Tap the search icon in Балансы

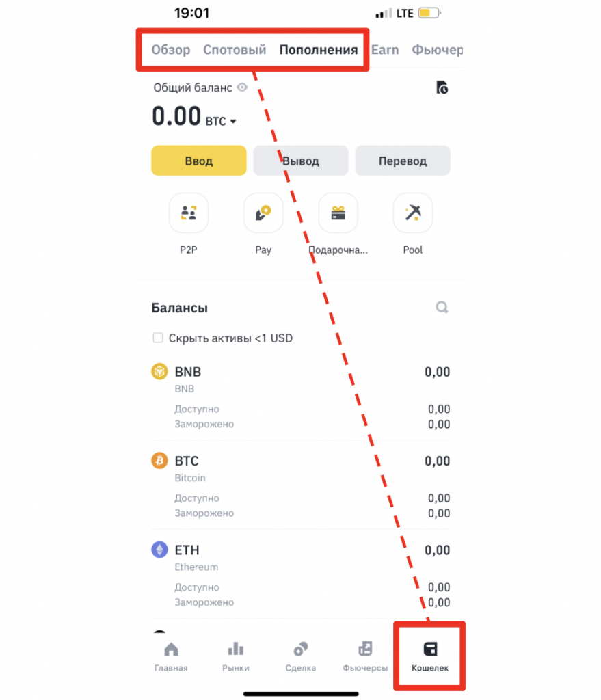pos(442,308)
